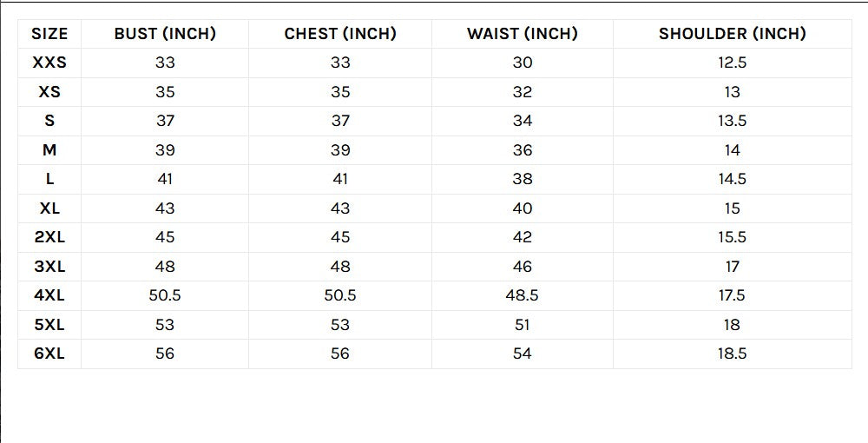Screen dimensions: 868x443
Task: Click the WAIST (INCH) column header
Action: click(522, 34)
